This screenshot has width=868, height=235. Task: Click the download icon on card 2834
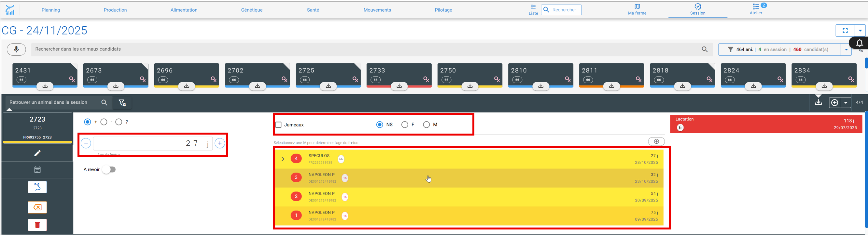pyautogui.click(x=824, y=86)
